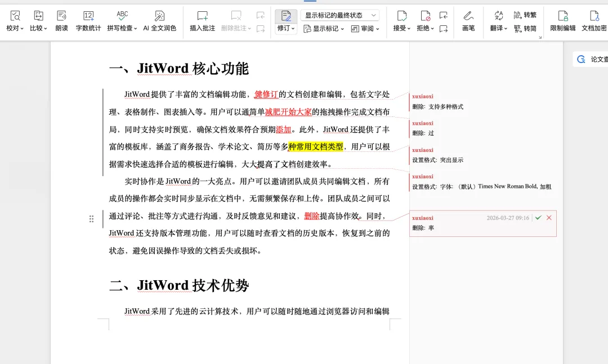Click the 删除批注 delete comment icon
608x364 pixels.
point(236,16)
